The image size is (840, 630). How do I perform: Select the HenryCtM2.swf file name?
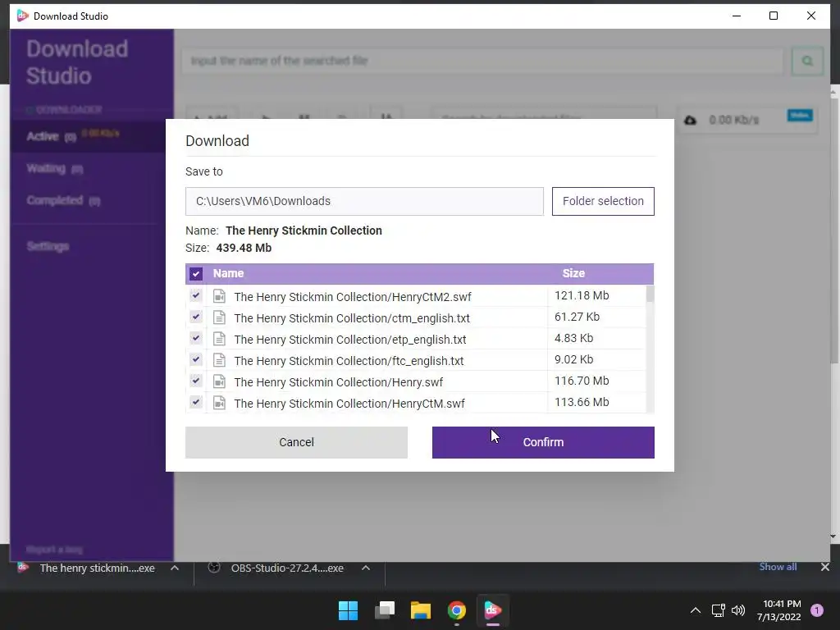tap(353, 297)
